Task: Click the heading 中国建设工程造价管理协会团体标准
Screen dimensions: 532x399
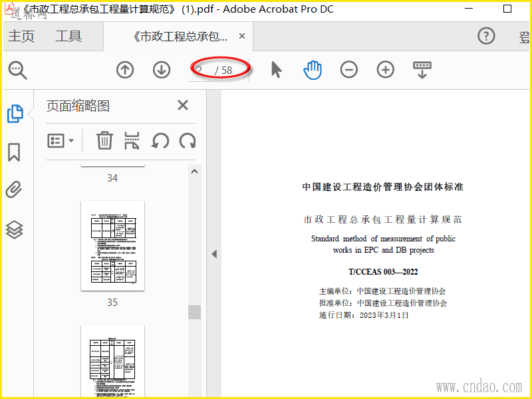Action: [383, 187]
